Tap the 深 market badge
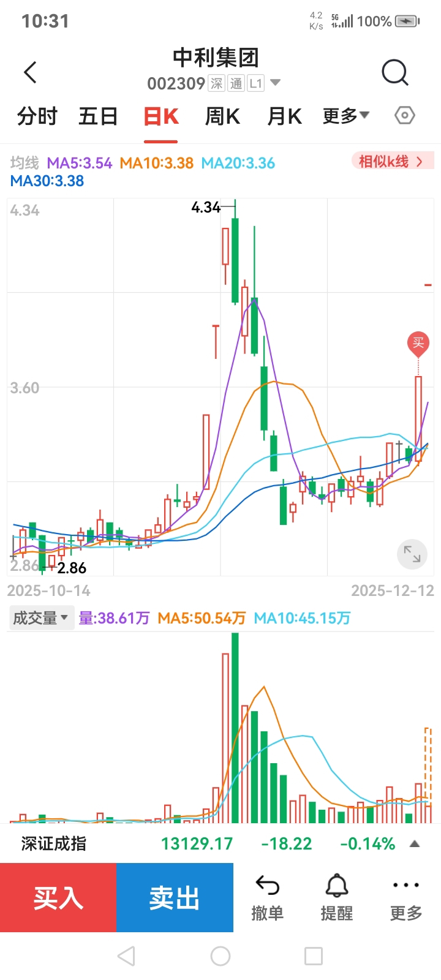The image size is (441, 980). [217, 83]
